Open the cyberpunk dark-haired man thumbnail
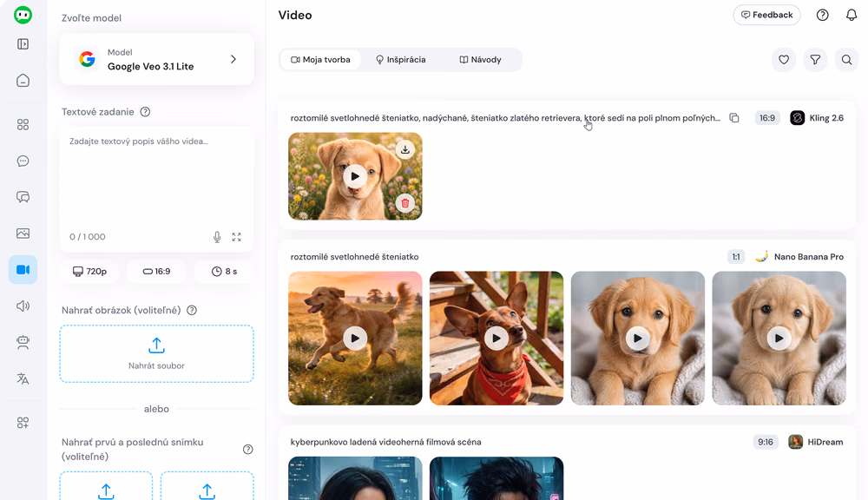Screen dimensions: 868x500 [x=496, y=478]
